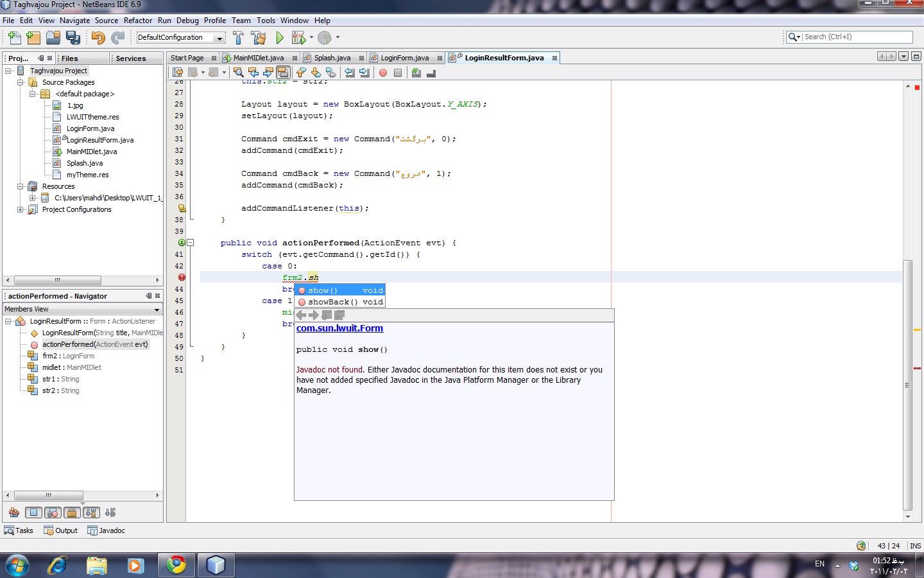
Task: Open the DefaultConfiguration dropdown
Action: click(x=219, y=38)
